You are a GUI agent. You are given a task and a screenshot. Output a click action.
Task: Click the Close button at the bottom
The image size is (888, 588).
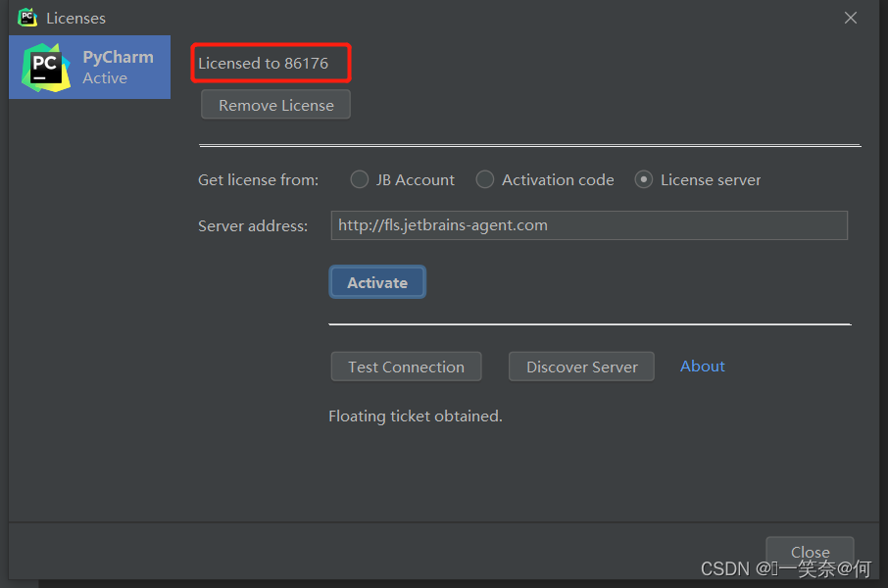tap(810, 552)
